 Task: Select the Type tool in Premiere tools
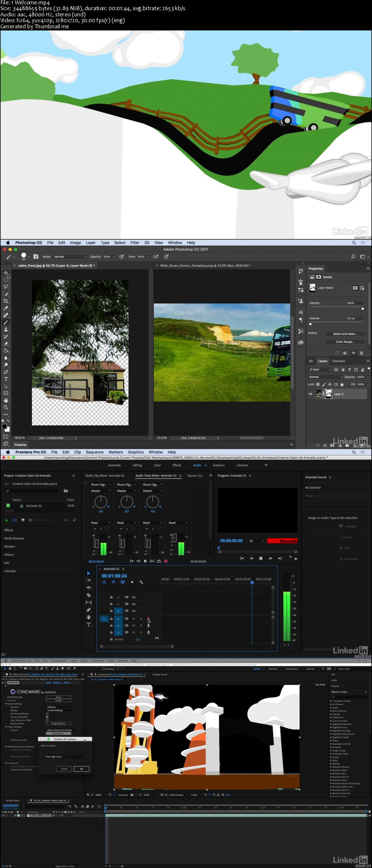pos(89,625)
